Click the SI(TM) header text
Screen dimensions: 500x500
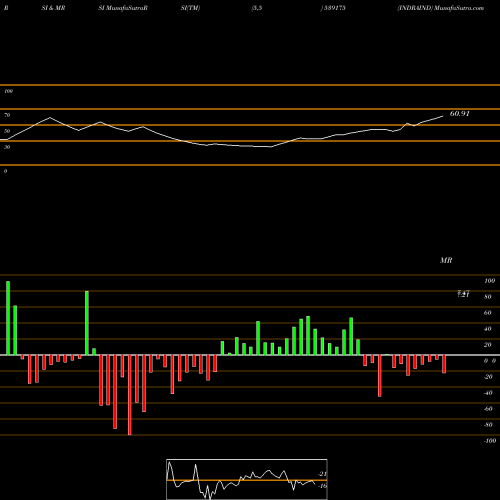click(191, 8)
